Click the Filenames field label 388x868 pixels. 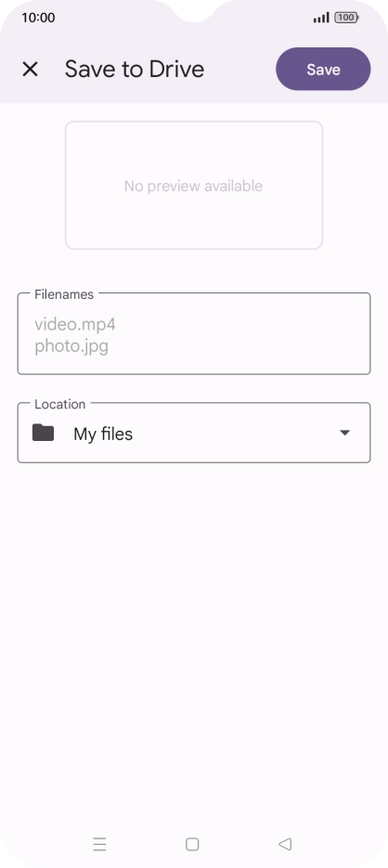[x=64, y=294]
